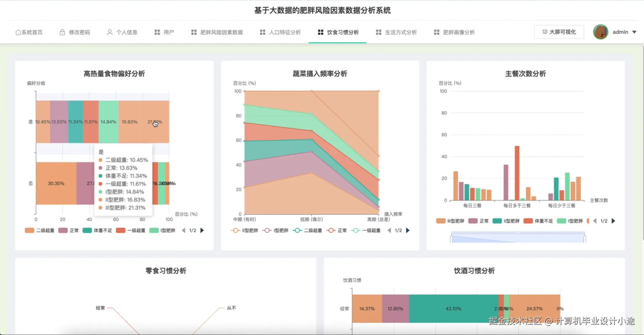644x335 pixels.
Task: Click the 大屏可视化 button
Action: [x=559, y=32]
